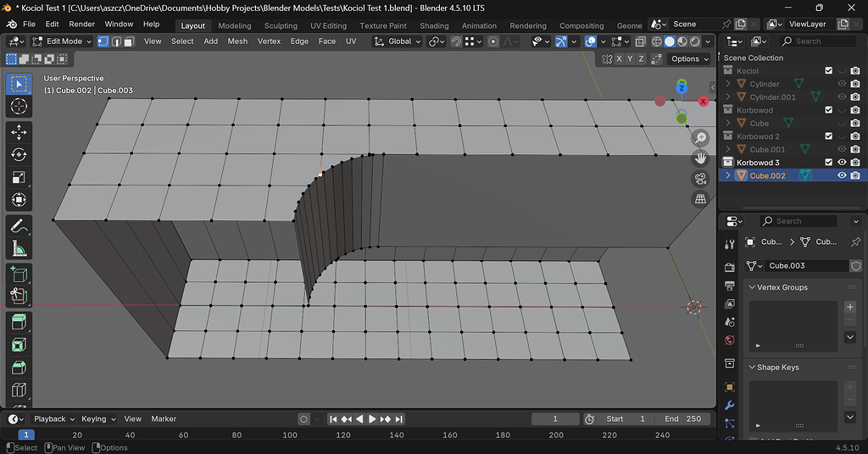Switch to face select mode
Viewport: 868px width, 454px height.
pos(129,42)
